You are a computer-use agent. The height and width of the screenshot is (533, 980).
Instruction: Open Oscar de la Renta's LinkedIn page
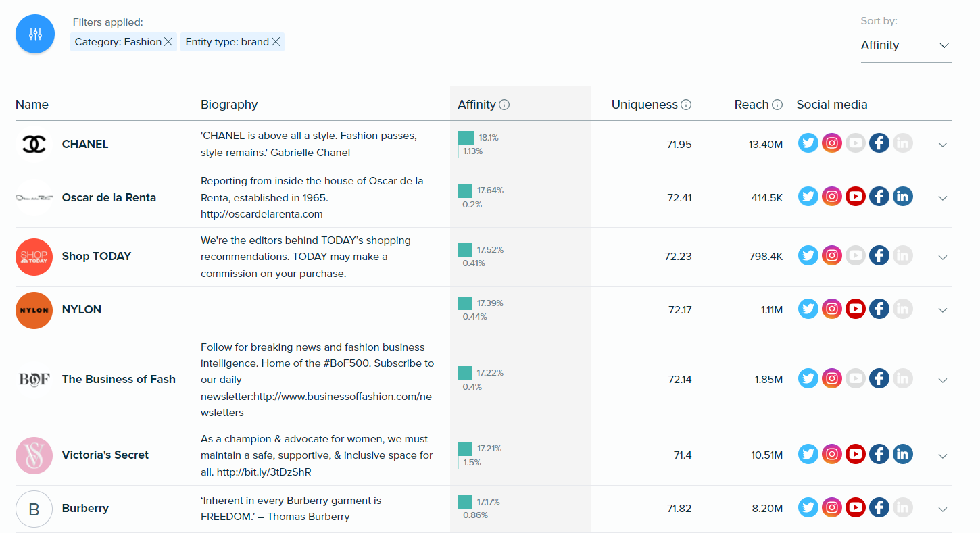(x=902, y=197)
